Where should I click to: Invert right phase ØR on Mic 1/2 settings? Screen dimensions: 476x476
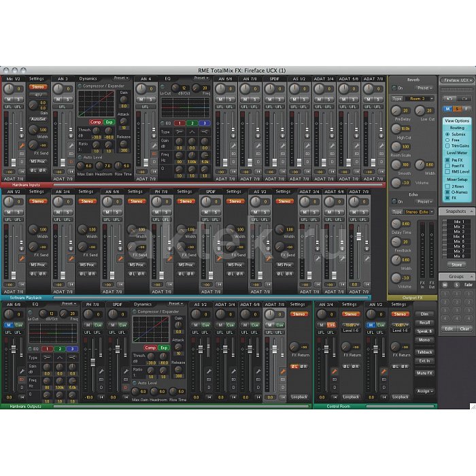[x=42, y=170]
